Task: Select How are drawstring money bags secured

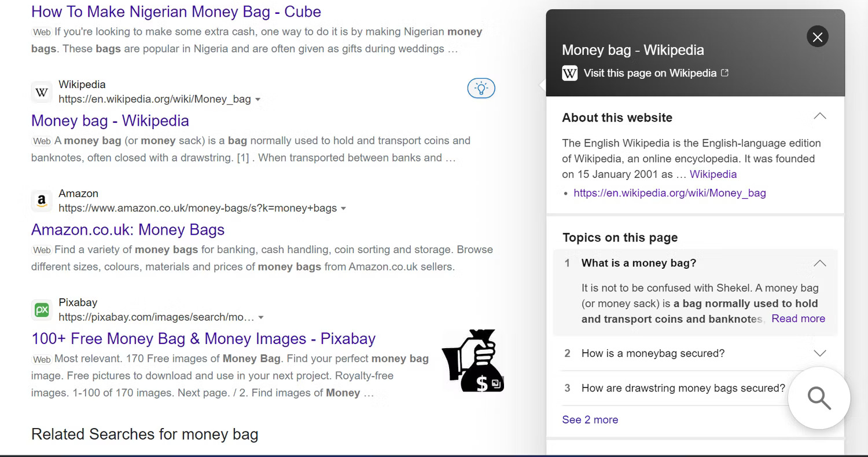Action: [683, 388]
